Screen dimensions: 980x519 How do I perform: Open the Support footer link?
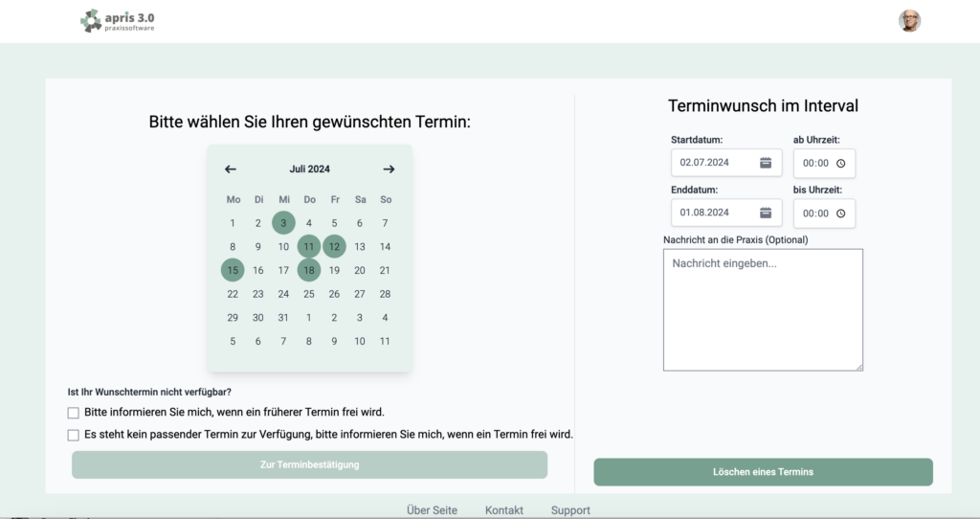click(570, 510)
